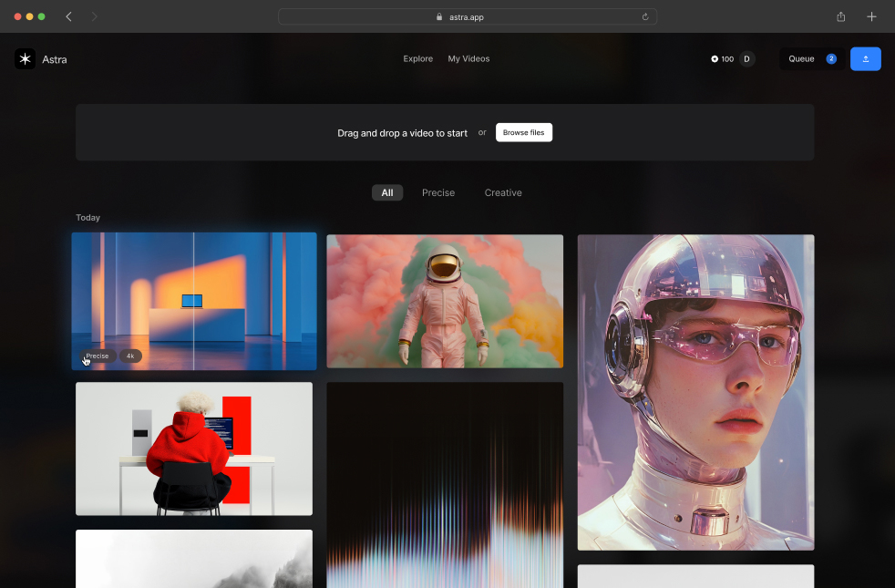Open a new tab with the plus icon

click(871, 16)
